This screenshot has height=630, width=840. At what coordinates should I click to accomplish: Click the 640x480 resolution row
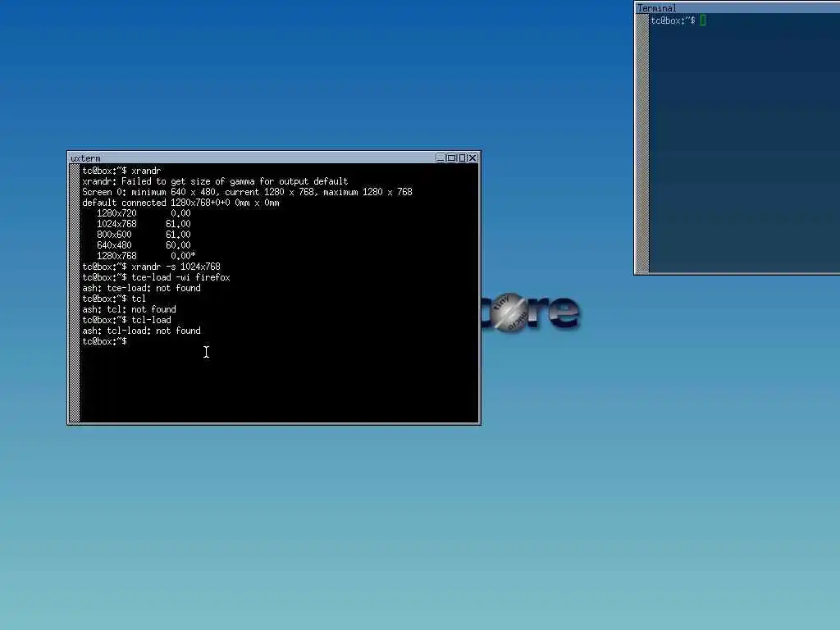[144, 245]
